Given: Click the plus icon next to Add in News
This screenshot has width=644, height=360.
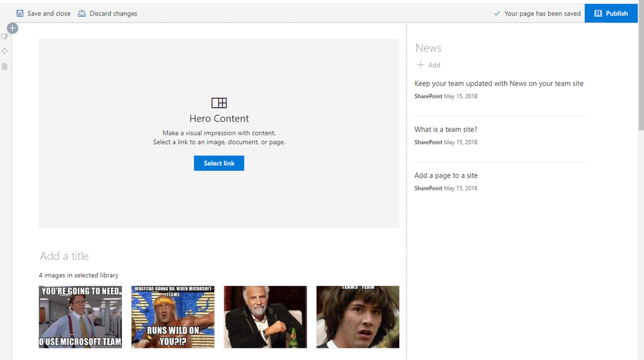Looking at the screenshot, I should pos(420,65).
